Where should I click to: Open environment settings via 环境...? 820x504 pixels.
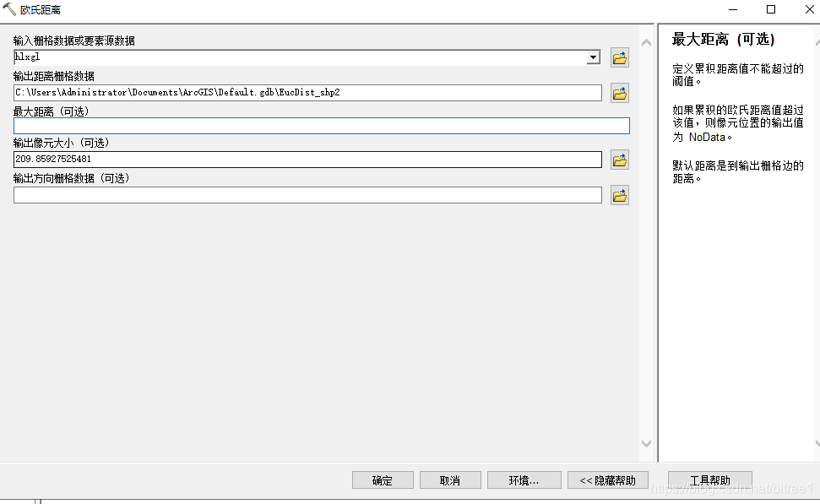click(524, 480)
